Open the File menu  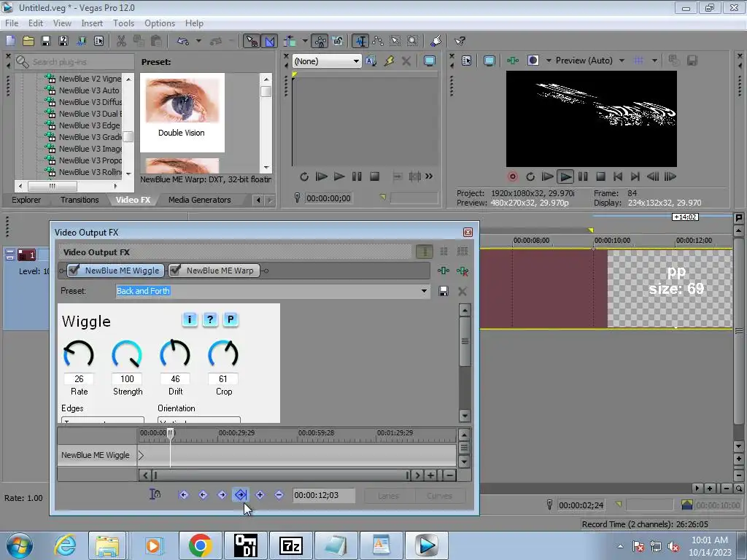12,23
